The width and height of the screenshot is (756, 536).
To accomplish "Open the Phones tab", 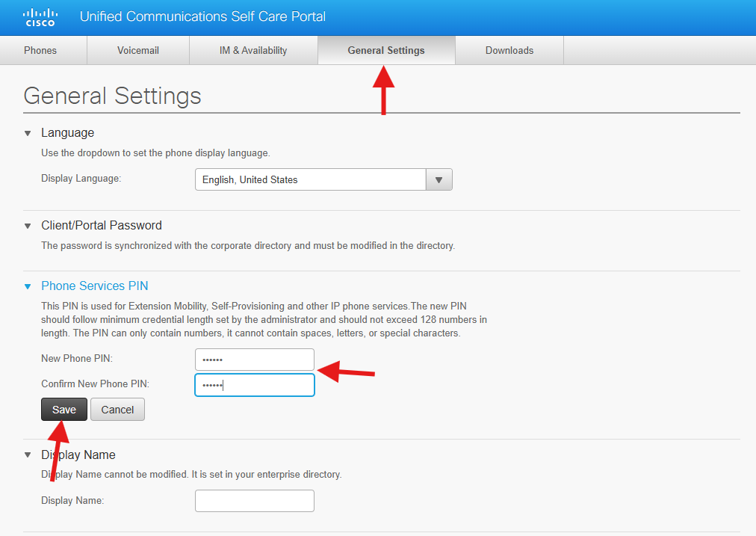I will click(x=40, y=50).
